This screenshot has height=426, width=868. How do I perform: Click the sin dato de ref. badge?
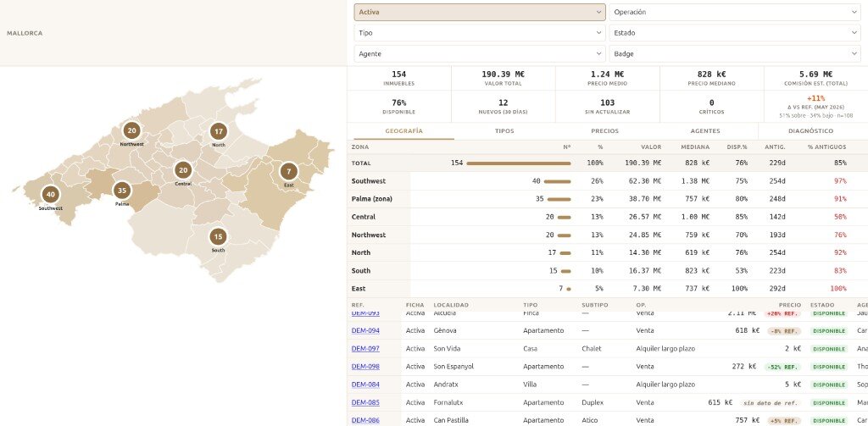click(x=770, y=403)
